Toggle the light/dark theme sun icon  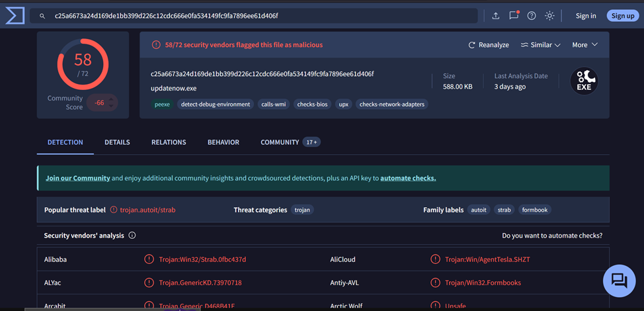click(x=549, y=16)
